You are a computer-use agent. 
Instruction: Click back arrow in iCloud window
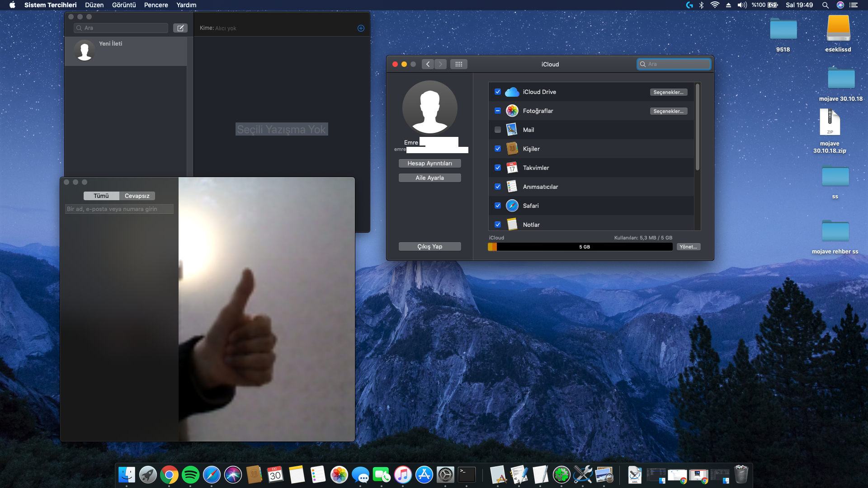click(428, 64)
